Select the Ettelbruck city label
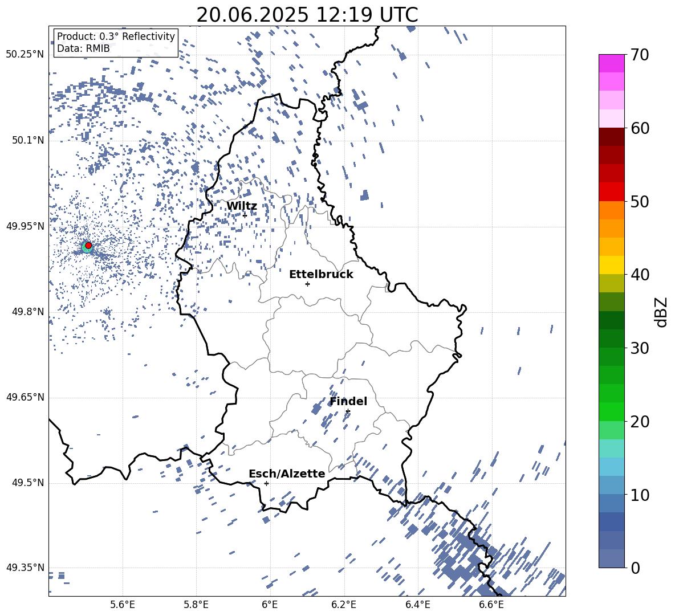Image resolution: width=675 pixels, height=616 pixels. click(321, 275)
